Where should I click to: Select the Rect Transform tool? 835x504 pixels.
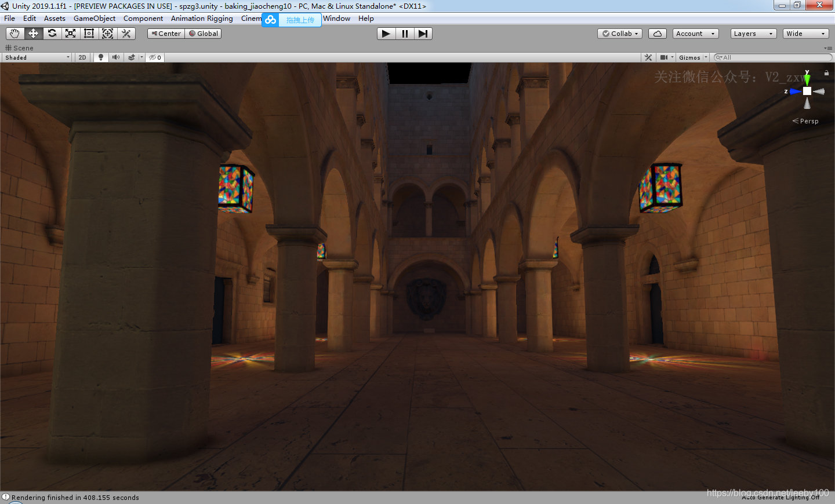(x=89, y=34)
